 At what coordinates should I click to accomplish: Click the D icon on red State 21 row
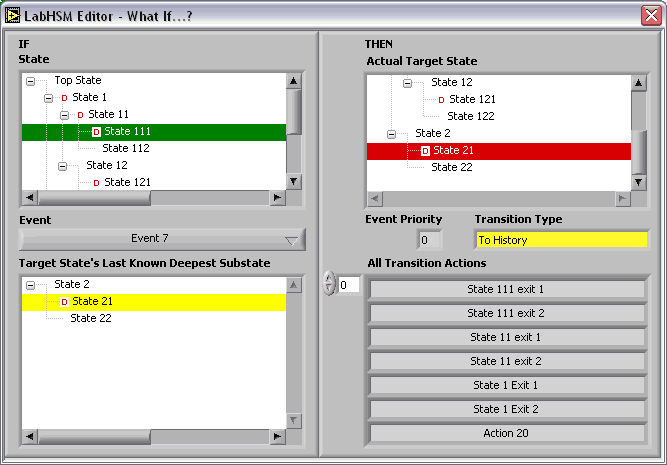(x=425, y=151)
